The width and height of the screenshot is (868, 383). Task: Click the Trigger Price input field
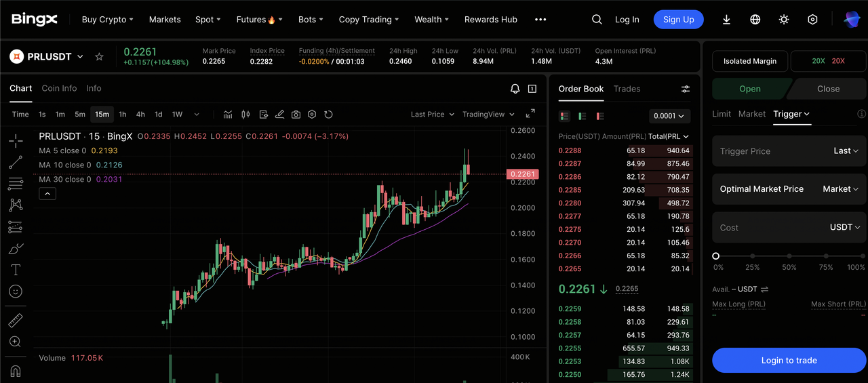click(766, 151)
